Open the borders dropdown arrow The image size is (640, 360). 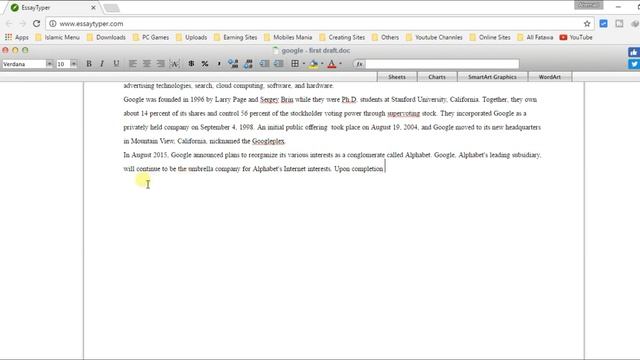coord(304,64)
